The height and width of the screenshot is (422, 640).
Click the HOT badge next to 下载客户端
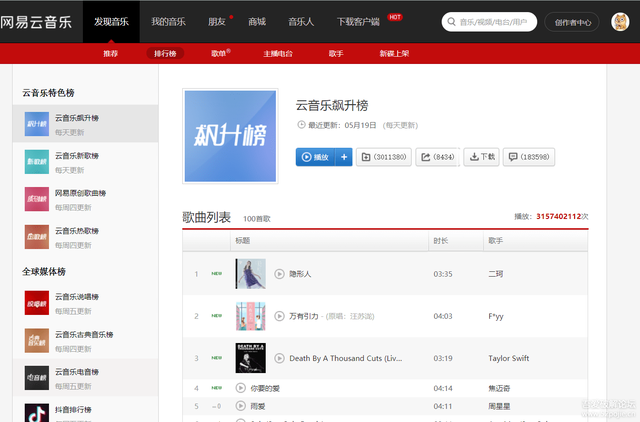(395, 17)
